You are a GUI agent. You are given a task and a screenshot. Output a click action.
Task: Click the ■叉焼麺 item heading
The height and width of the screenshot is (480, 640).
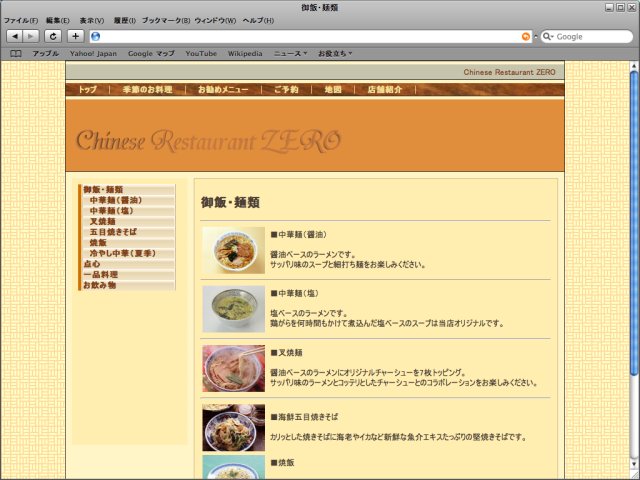(x=287, y=353)
